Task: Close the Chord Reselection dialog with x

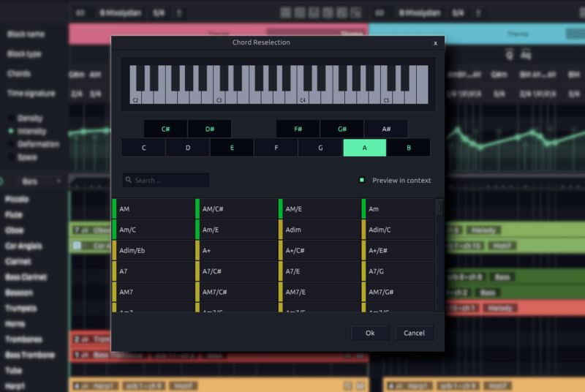Action: [435, 43]
